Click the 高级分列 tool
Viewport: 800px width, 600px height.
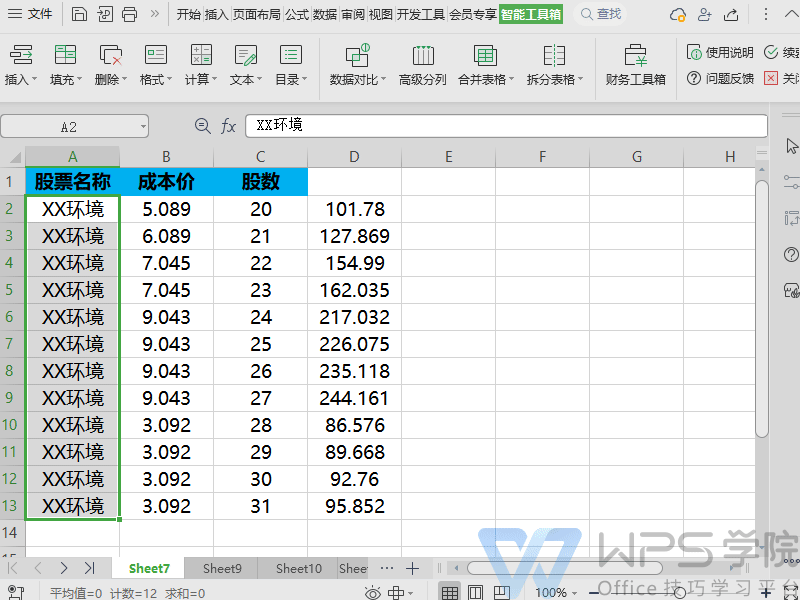[x=422, y=65]
